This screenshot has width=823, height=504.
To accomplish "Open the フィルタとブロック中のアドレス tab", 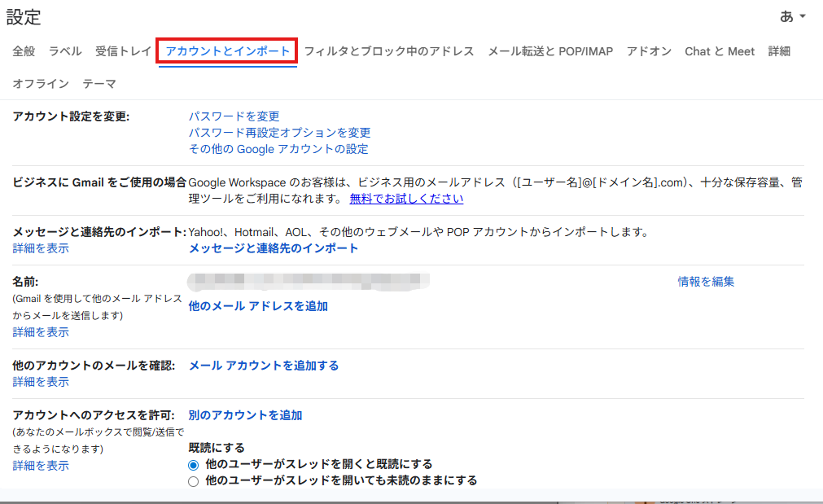I will (x=390, y=50).
